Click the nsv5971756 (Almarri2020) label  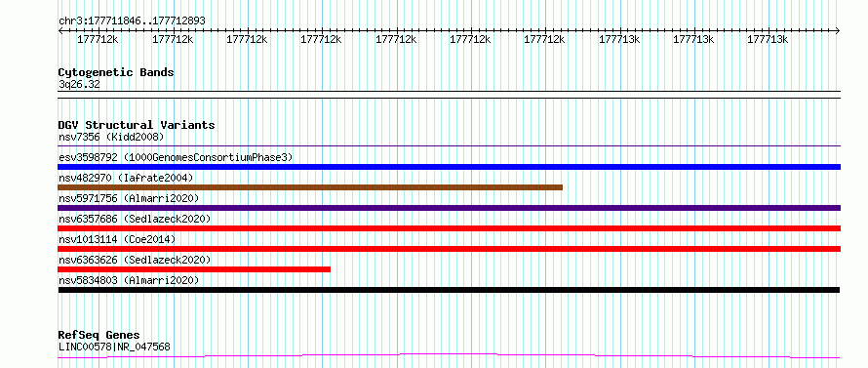pos(129,198)
